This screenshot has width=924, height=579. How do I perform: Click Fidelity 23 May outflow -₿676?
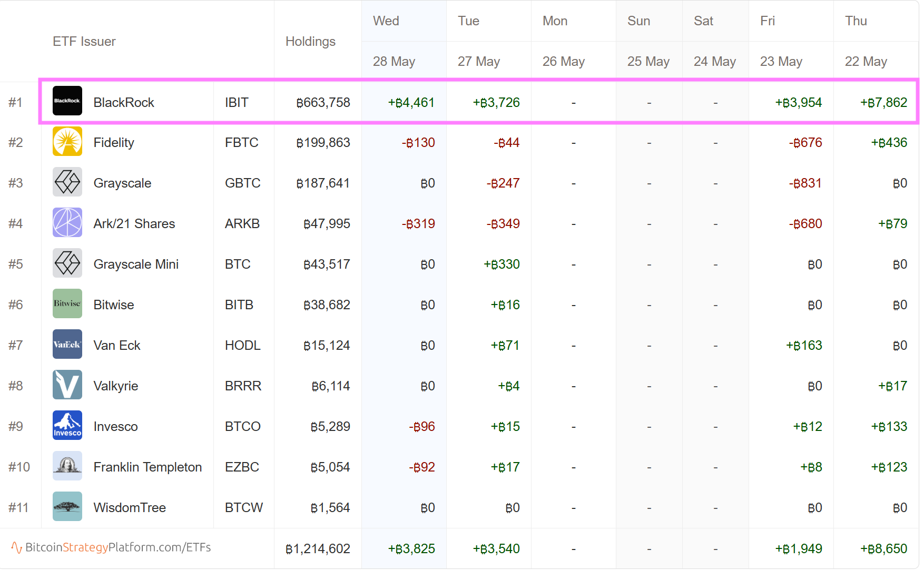[805, 143]
